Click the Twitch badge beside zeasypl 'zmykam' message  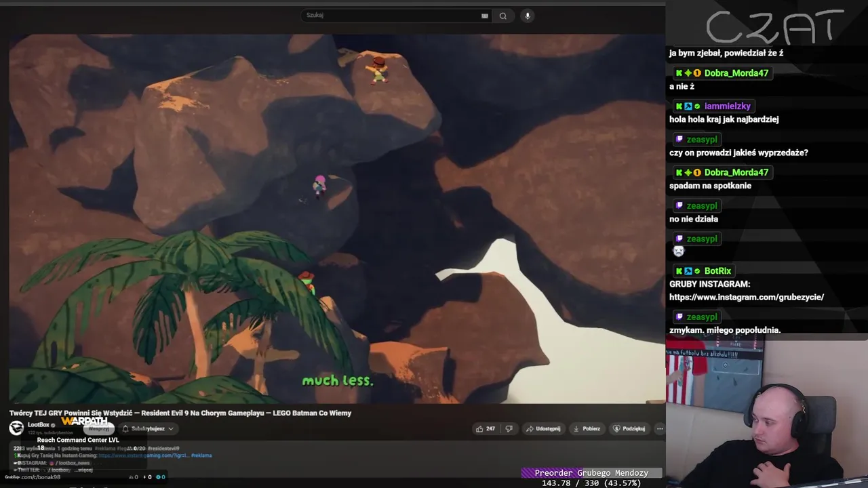coord(679,317)
